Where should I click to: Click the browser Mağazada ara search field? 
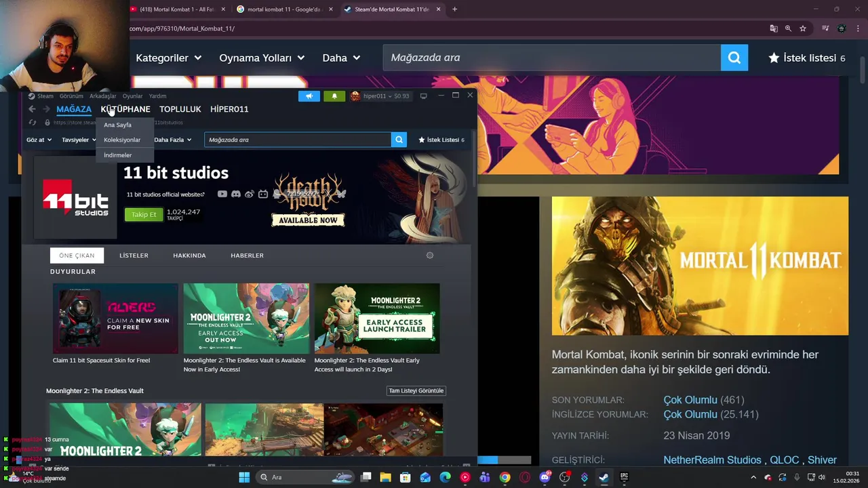pos(551,58)
